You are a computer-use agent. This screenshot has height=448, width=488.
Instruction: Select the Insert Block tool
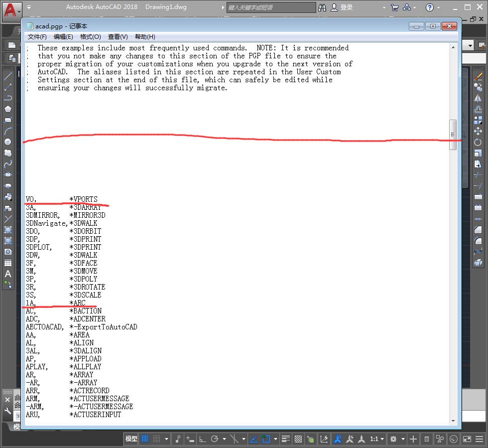(8, 197)
